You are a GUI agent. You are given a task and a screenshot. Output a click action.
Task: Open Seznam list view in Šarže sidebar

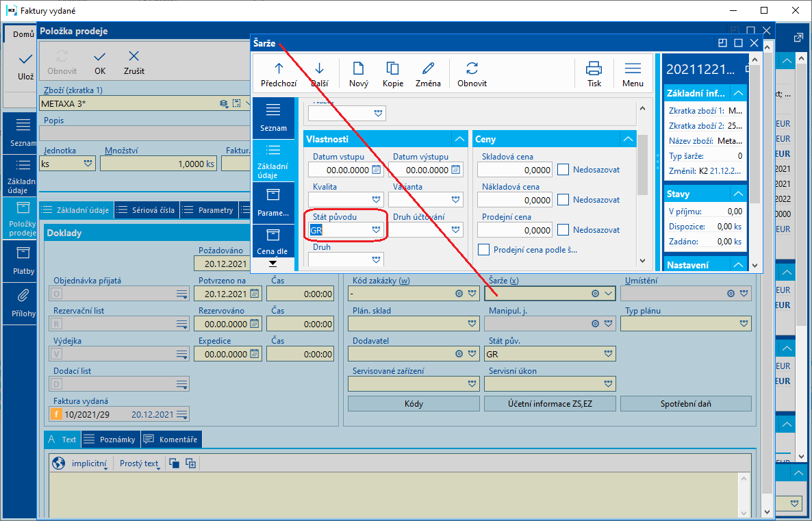tap(273, 118)
